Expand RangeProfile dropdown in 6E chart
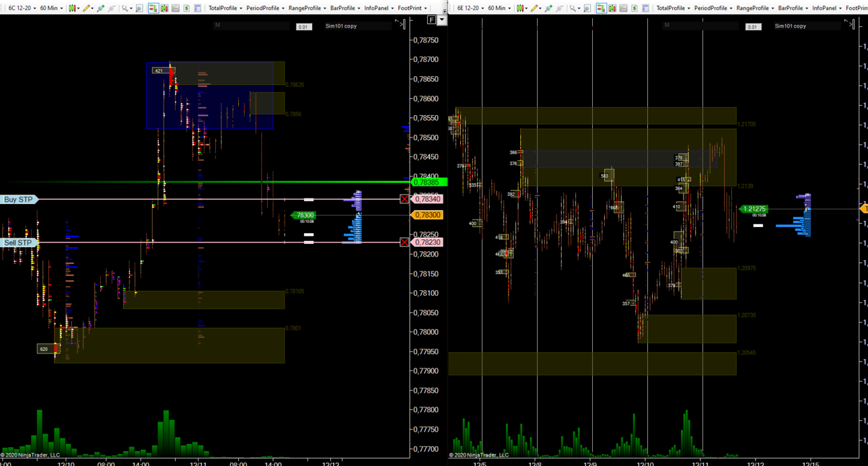The width and height of the screenshot is (868, 466). click(x=755, y=8)
